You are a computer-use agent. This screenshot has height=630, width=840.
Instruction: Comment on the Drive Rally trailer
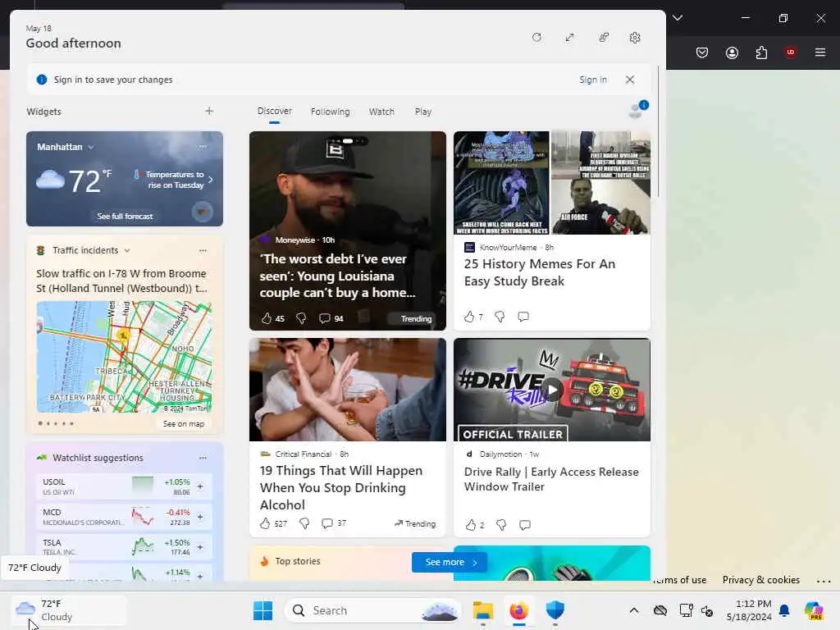[x=525, y=525]
